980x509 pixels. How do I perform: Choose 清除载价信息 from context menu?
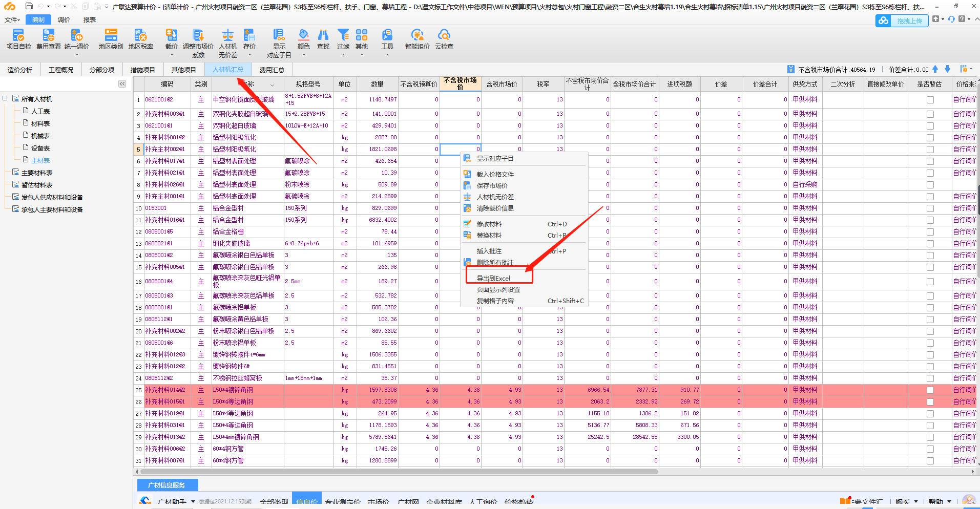point(495,208)
